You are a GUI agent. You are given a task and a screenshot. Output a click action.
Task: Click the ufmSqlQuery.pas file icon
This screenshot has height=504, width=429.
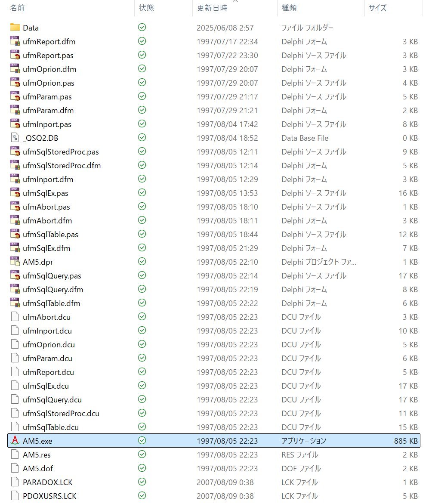tap(15, 275)
